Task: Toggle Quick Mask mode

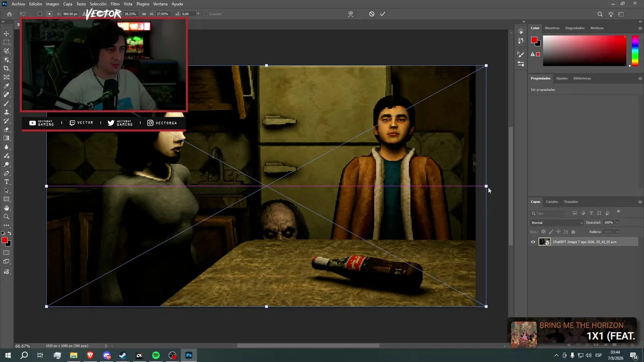Action: pyautogui.click(x=7, y=252)
